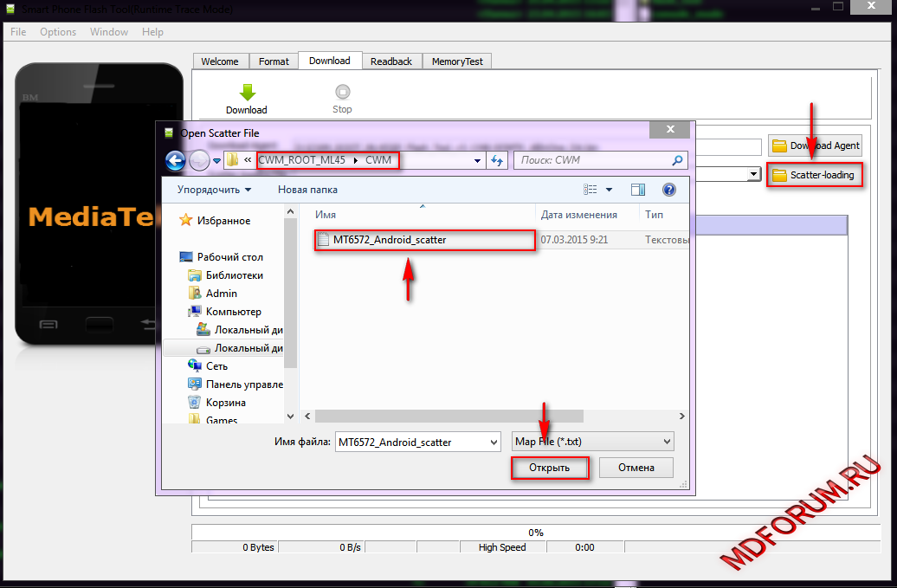Click the Download Agent button
This screenshot has width=897, height=588.
815,145
